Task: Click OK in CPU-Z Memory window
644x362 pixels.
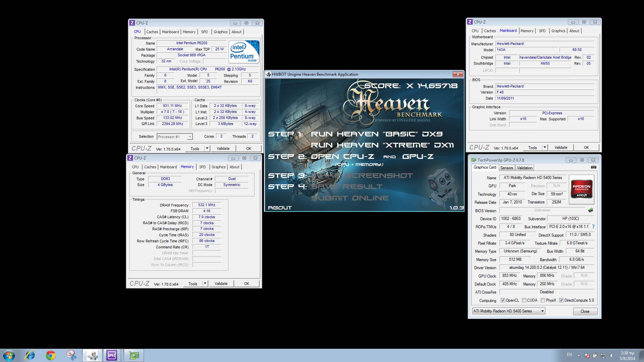Action: (247, 284)
